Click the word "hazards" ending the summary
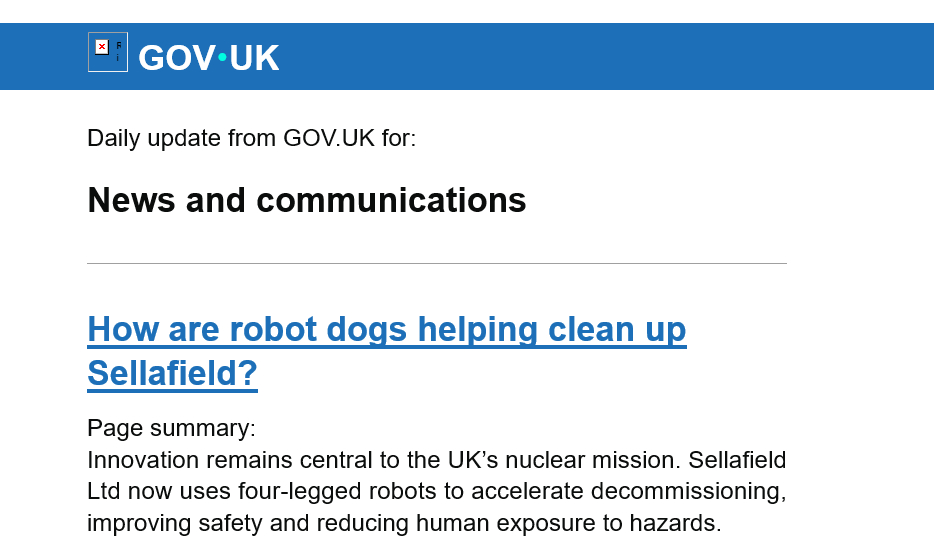The width and height of the screenshot is (934, 558). click(679, 523)
